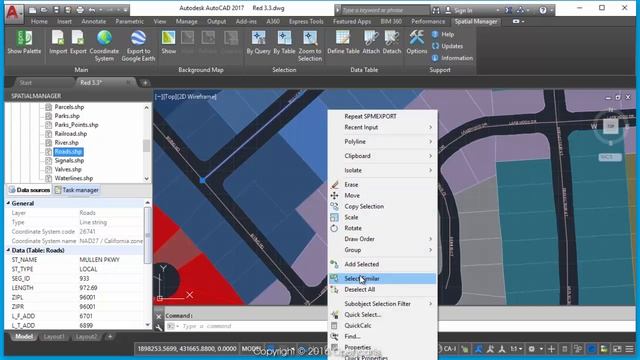640x360 pixels.
Task: Select River.shp in the tree
Action: tap(67, 142)
